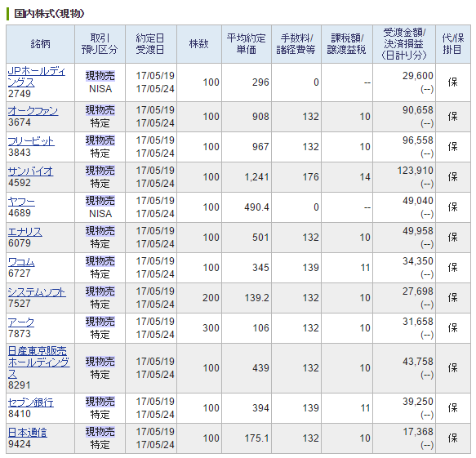Open the 日産東京販売ホールディングス link

tap(38, 362)
